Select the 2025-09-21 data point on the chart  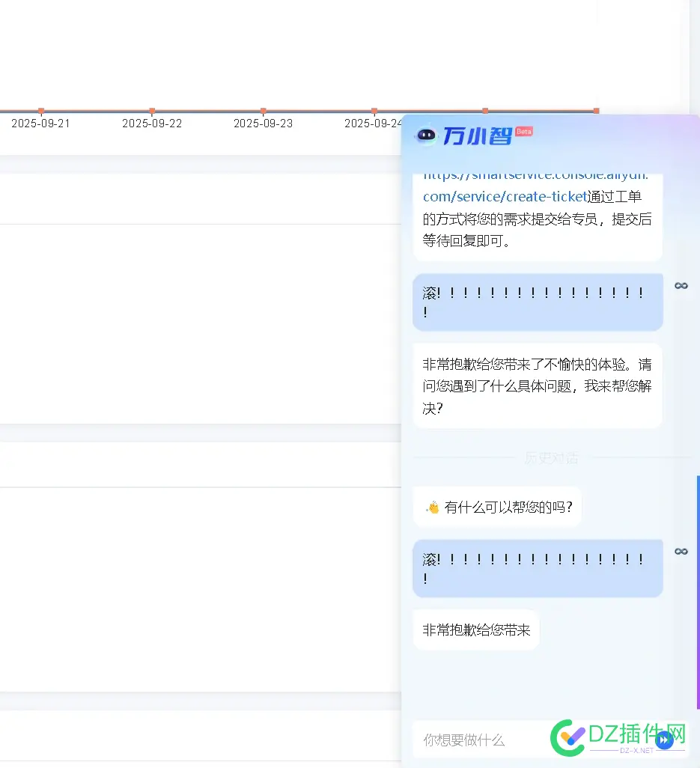[41, 111]
